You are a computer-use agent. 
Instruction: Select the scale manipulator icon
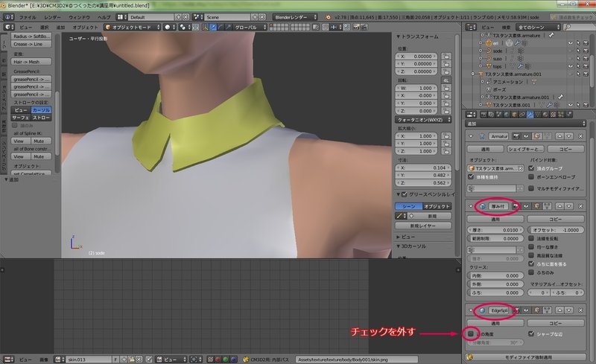click(228, 28)
